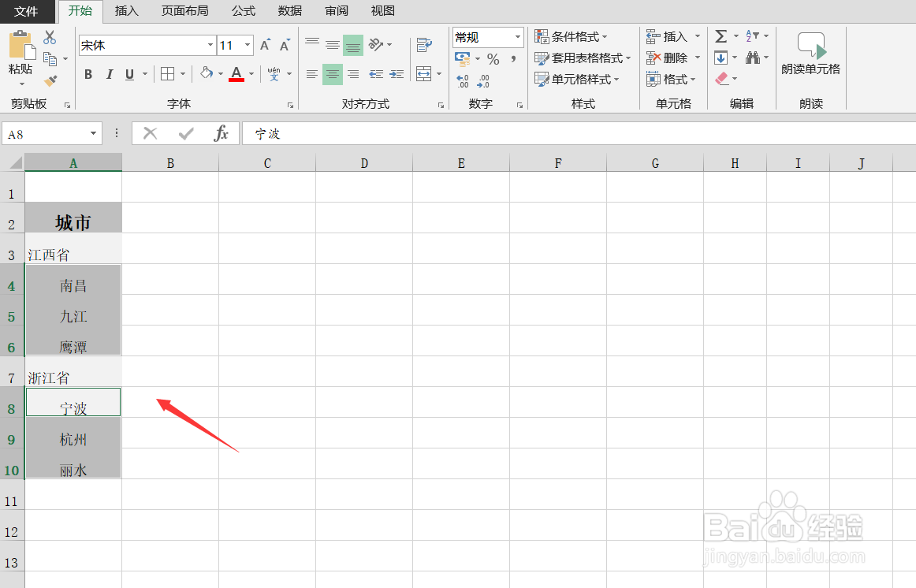The image size is (916, 588).
Task: Click Enter checkmark in formula bar
Action: tap(186, 134)
